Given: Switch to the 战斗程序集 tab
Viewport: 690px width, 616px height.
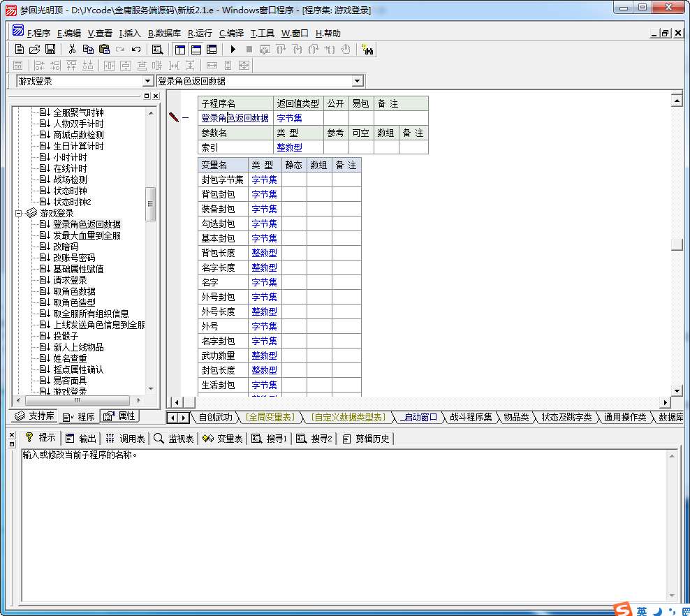Looking at the screenshot, I should click(x=470, y=418).
